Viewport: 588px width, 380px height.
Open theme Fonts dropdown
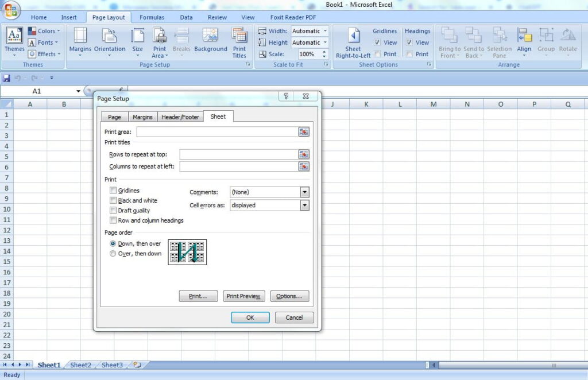point(44,42)
